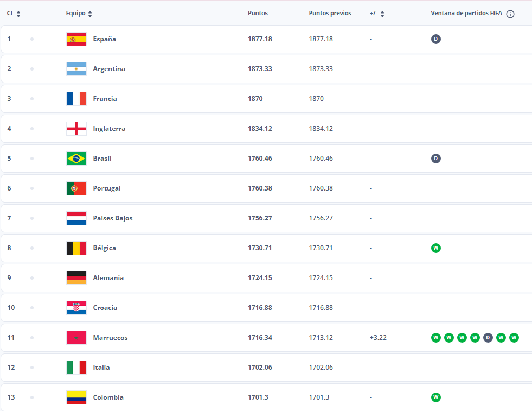
Task: Sort the table by the CL ranking column
Action: click(14, 14)
